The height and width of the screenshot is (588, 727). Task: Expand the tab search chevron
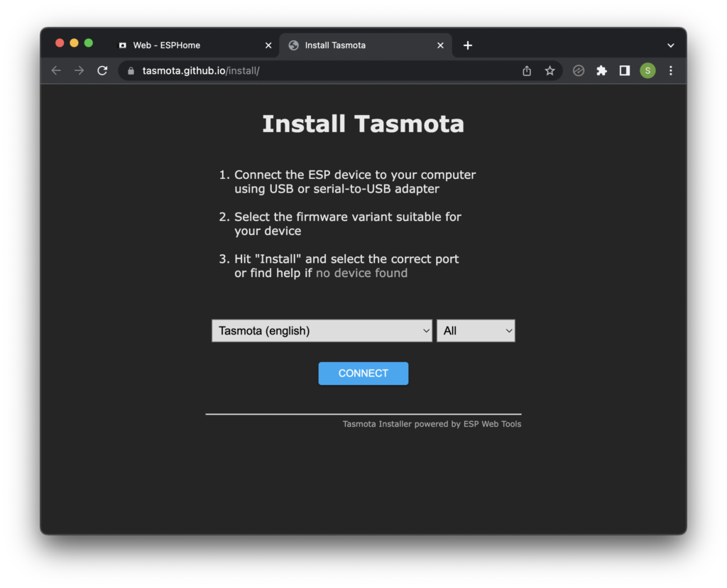click(671, 45)
